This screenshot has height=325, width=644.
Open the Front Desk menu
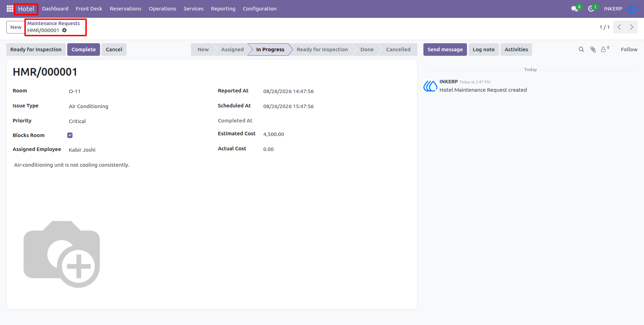(x=89, y=9)
